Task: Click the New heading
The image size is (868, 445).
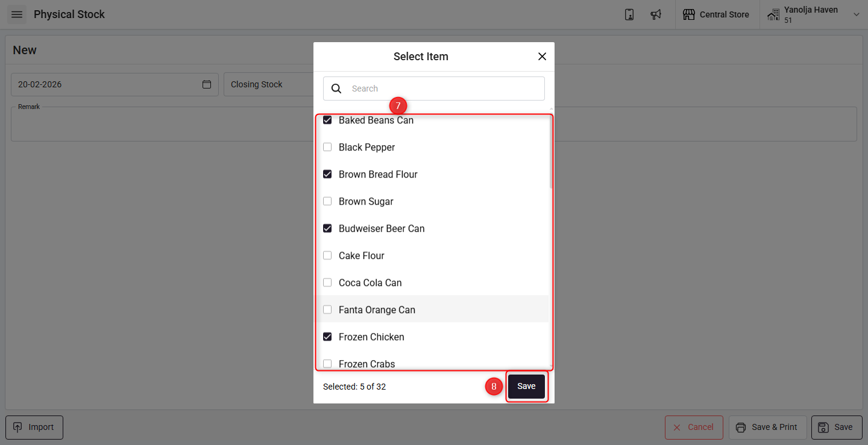Action: pyautogui.click(x=25, y=50)
